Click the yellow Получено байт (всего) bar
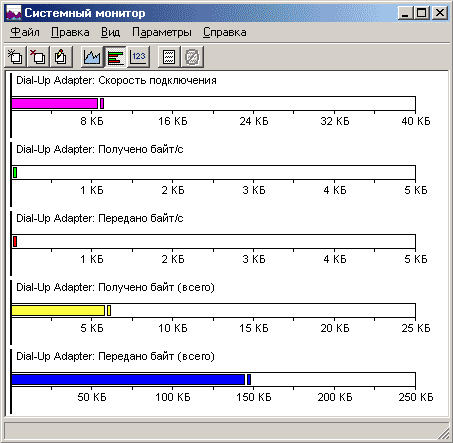 [58, 311]
